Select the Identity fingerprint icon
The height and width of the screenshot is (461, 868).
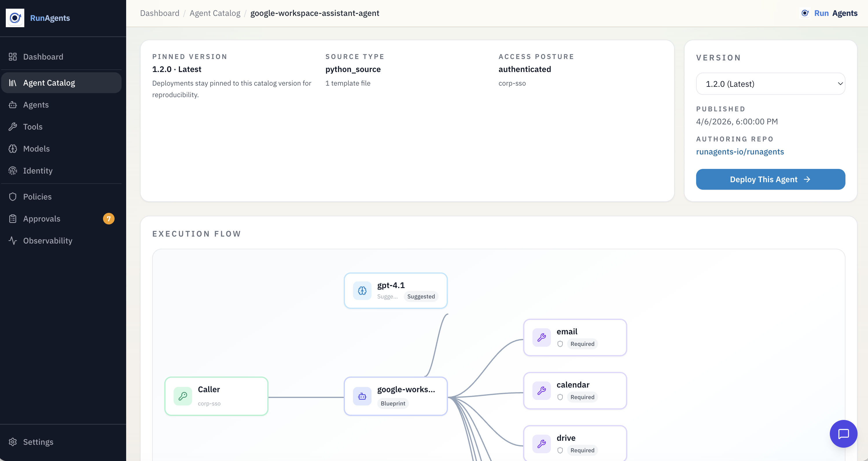pos(13,171)
